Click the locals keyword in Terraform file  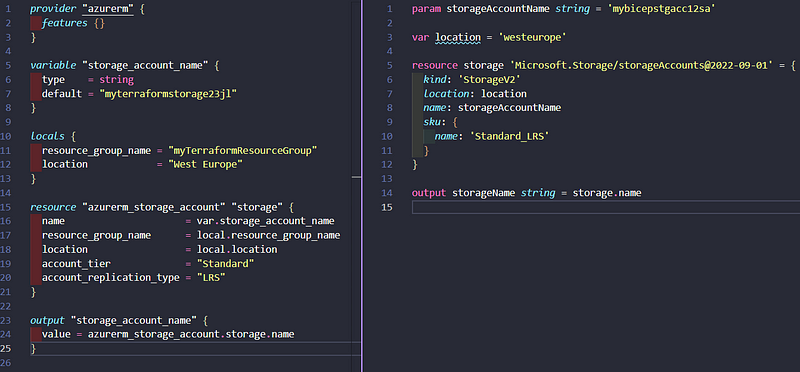click(47, 136)
